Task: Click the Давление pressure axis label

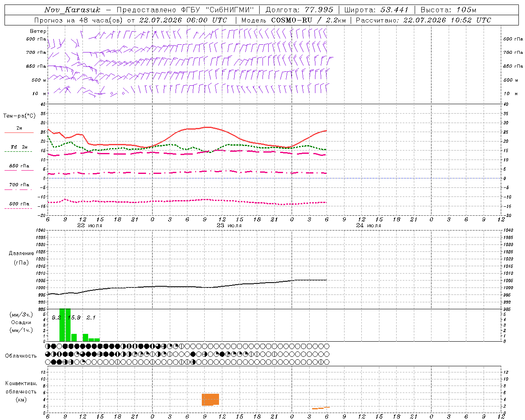Action: coord(21,253)
